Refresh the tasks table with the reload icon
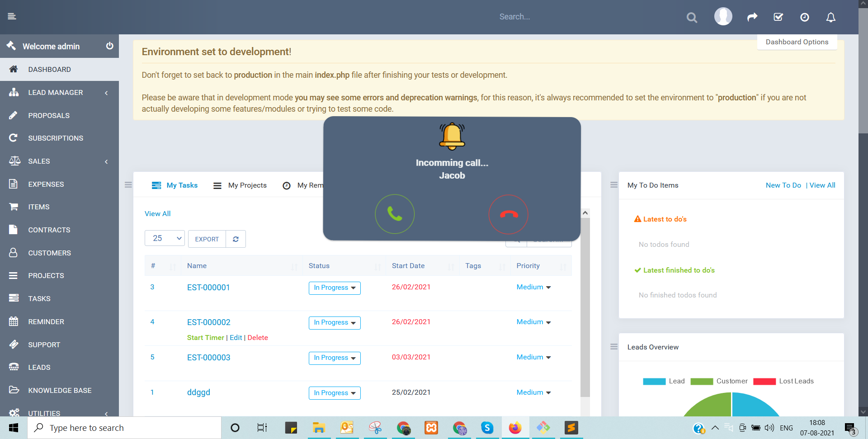This screenshot has width=868, height=439. tap(236, 239)
